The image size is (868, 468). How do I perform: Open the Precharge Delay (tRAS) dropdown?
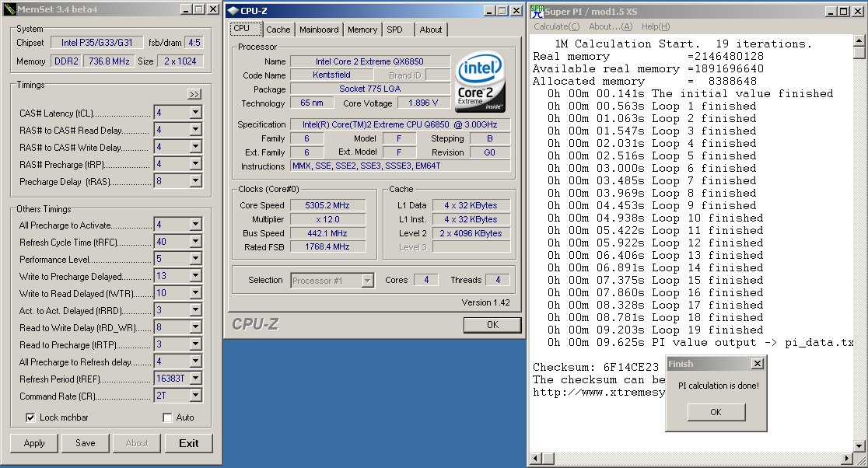(195, 181)
